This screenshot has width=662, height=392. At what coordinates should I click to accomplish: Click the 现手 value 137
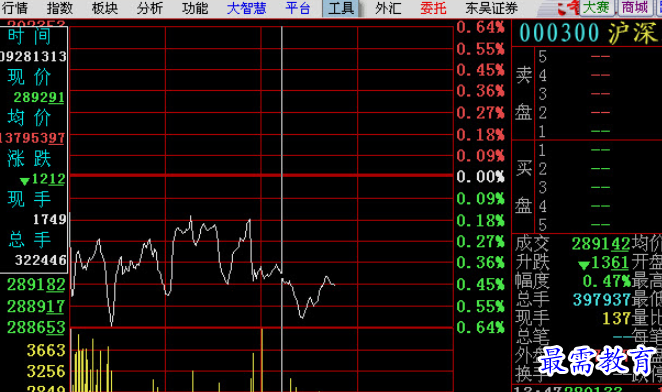point(616,318)
